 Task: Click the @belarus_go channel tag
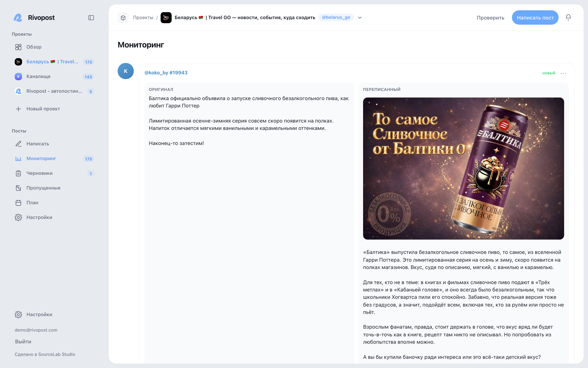tap(336, 17)
